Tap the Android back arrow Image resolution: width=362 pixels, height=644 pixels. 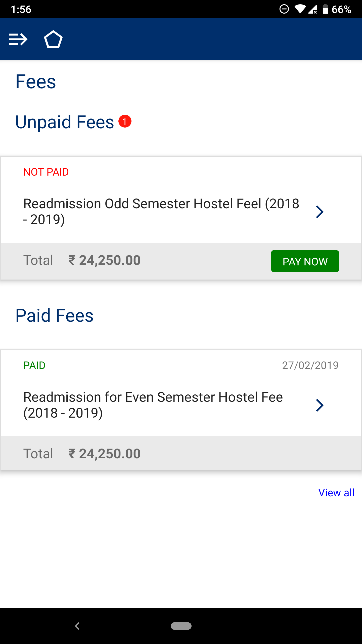coord(77,626)
